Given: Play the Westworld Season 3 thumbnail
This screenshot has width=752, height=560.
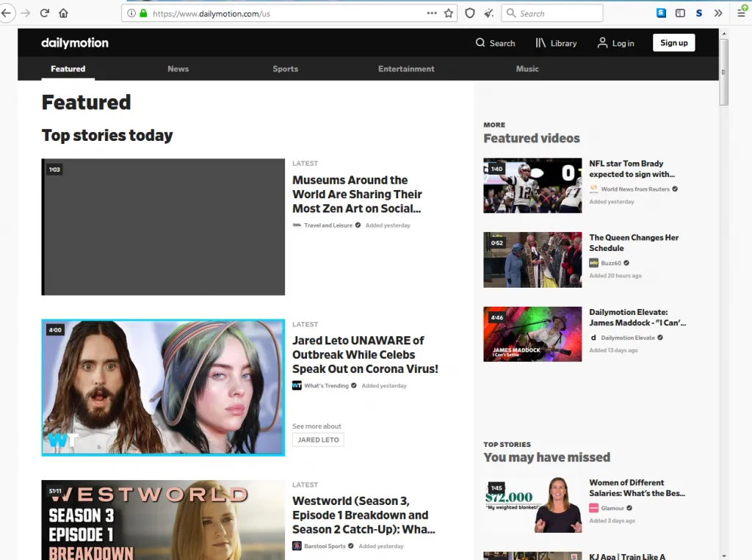Looking at the screenshot, I should (x=163, y=520).
